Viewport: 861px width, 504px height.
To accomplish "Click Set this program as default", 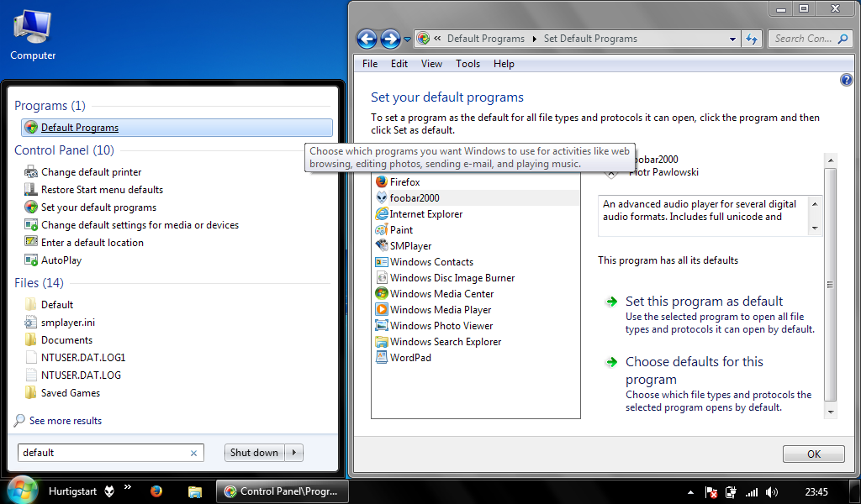I will click(x=704, y=302).
